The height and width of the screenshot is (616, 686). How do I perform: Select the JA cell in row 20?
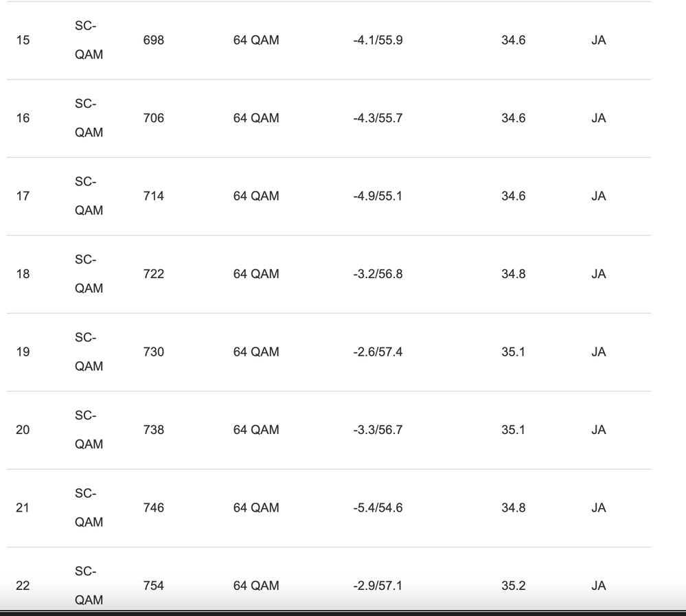click(598, 430)
